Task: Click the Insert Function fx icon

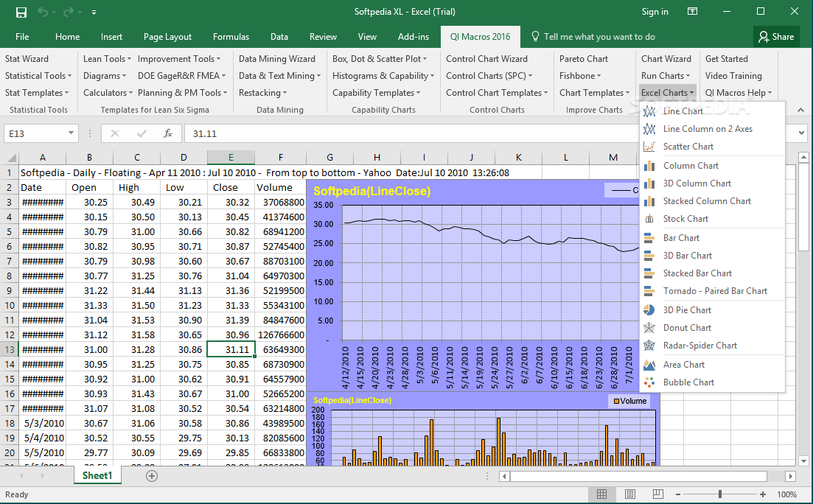Action: (167, 134)
